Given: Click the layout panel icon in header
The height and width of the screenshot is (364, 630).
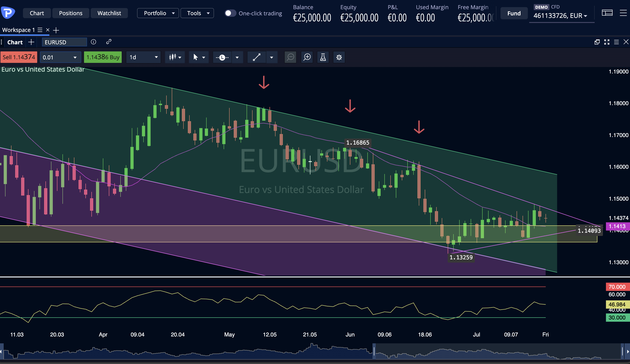Looking at the screenshot, I should click(607, 13).
